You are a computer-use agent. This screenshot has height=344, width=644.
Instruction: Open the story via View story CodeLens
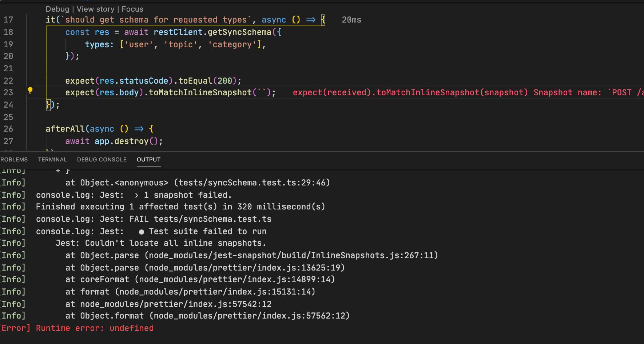pos(95,9)
